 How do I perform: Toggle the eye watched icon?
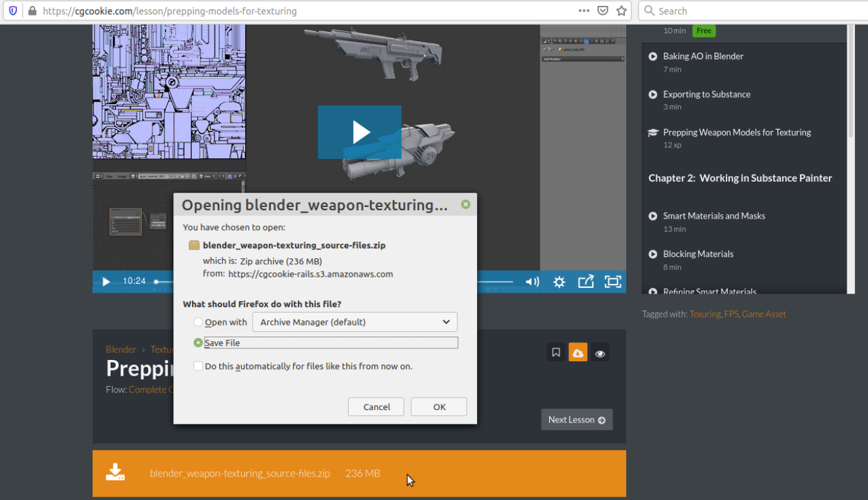[600, 352]
